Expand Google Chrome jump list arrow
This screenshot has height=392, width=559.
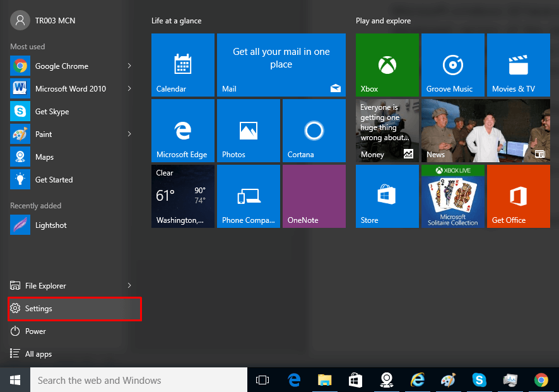[129, 66]
